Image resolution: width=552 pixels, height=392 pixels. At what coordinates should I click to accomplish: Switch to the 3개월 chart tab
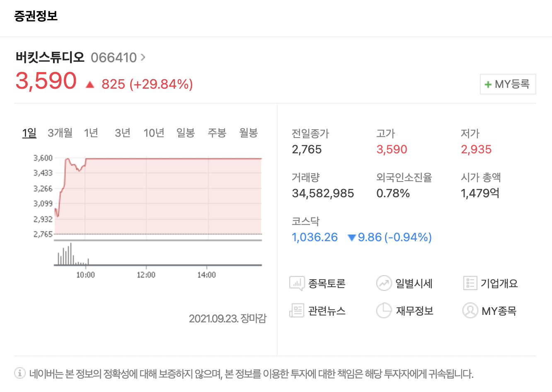coord(60,133)
